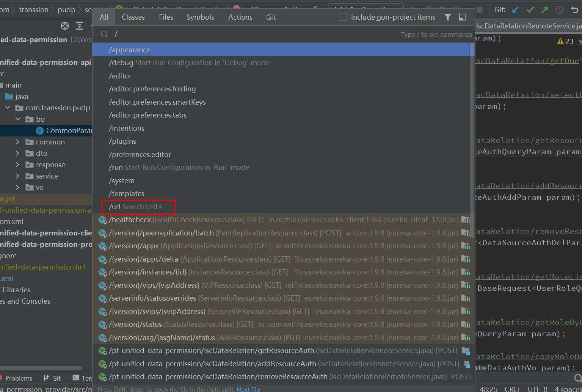Click Select Opened File target icon in Project panel
Screen dimensions: 582x392
65,26
